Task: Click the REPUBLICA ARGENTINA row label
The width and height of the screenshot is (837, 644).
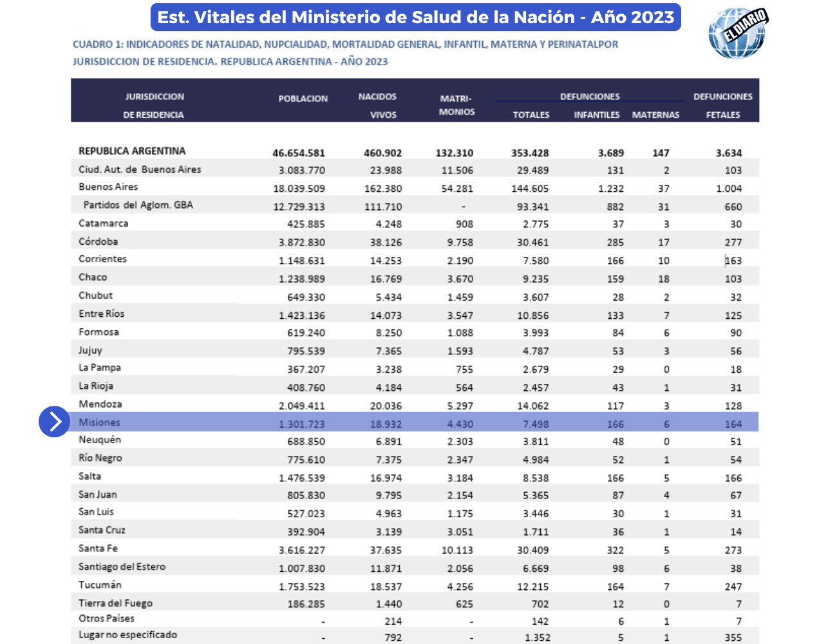Action: click(x=132, y=151)
